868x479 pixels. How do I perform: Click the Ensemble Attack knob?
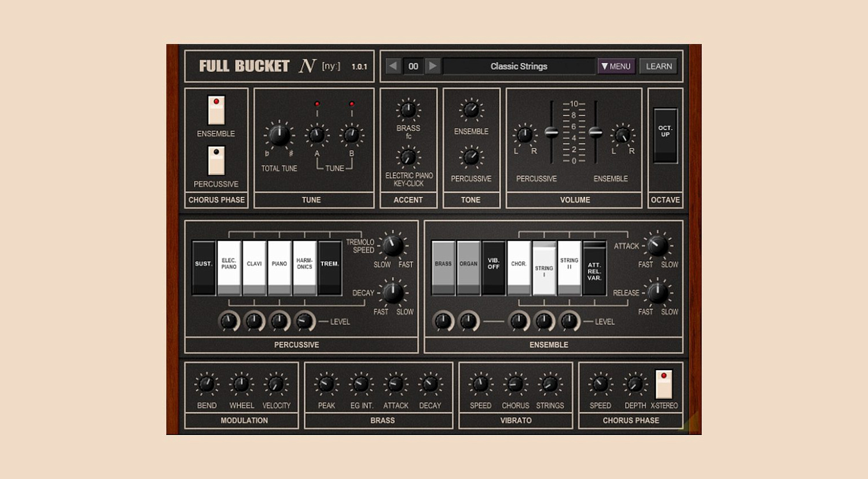click(x=658, y=246)
